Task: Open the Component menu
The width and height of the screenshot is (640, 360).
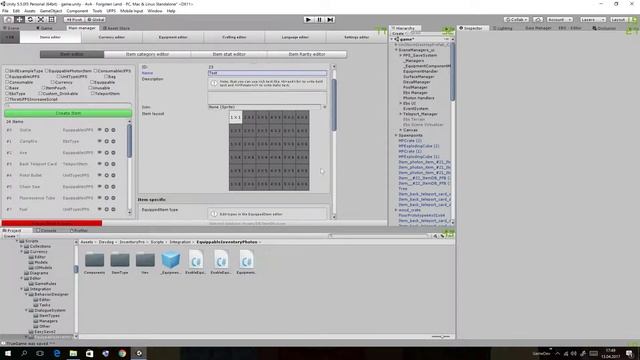Action: 77,11
